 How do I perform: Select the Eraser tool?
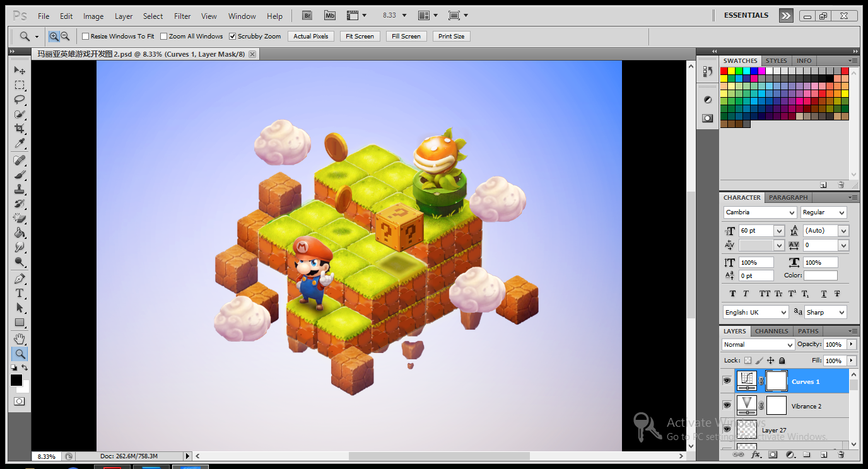(20, 219)
